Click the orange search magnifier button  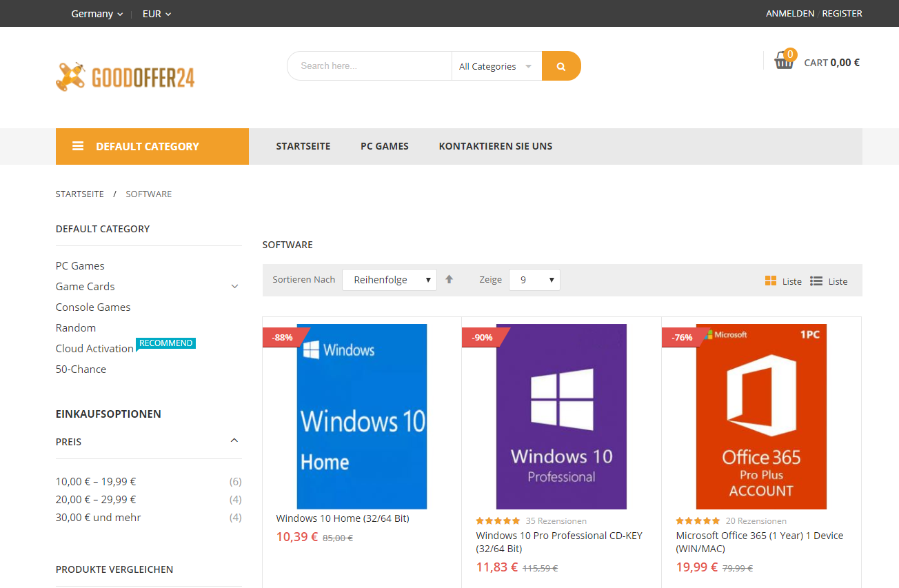(561, 66)
